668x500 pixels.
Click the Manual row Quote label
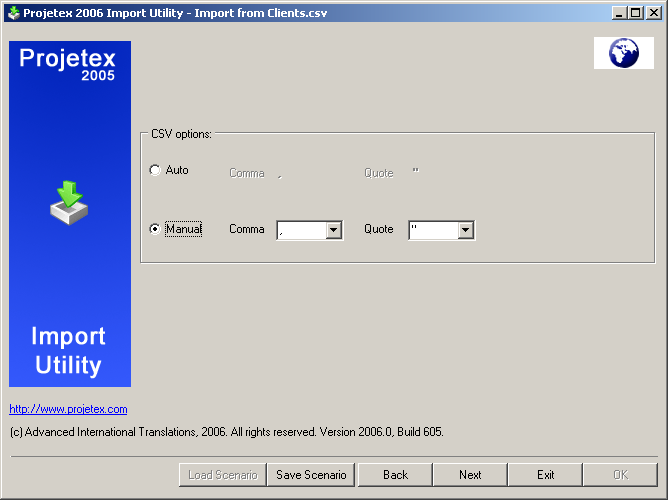click(x=378, y=229)
